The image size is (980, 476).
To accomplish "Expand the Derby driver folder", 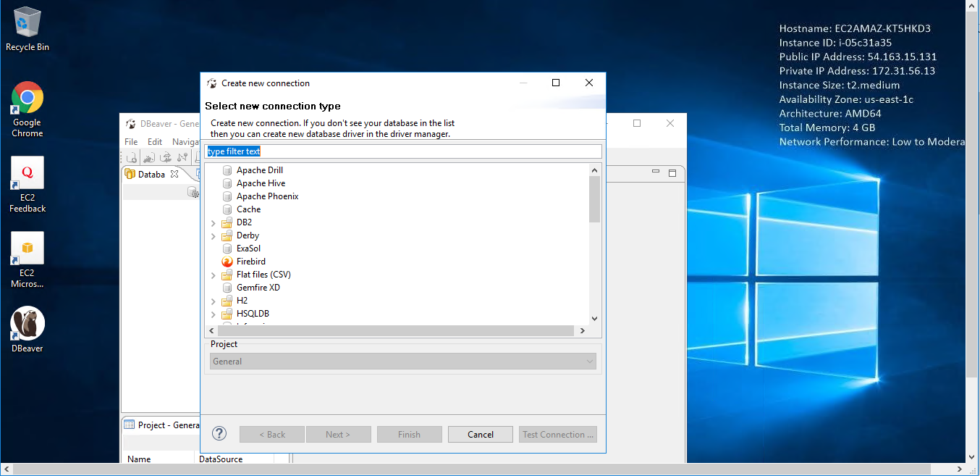I will (x=214, y=236).
